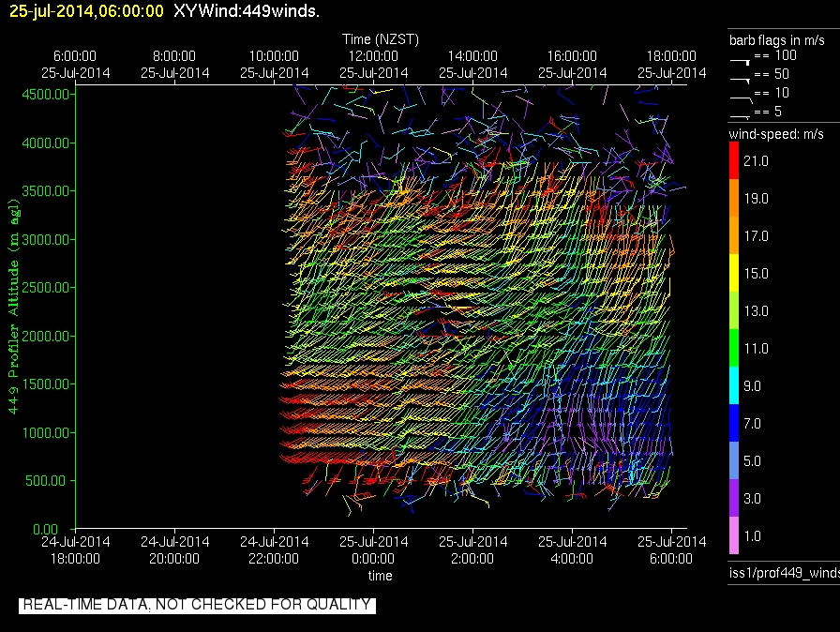
Task: Click the 100 m/s barb flag symbol
Action: [740, 62]
